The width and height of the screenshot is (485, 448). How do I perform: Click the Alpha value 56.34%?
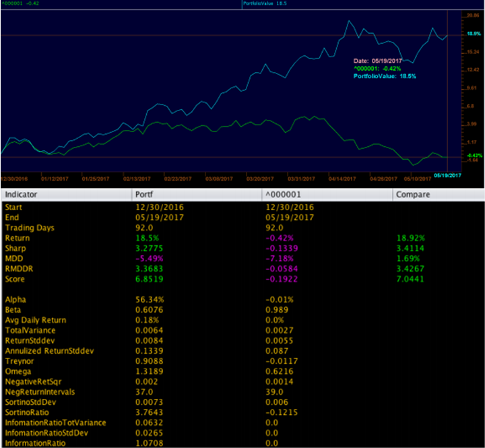[150, 300]
